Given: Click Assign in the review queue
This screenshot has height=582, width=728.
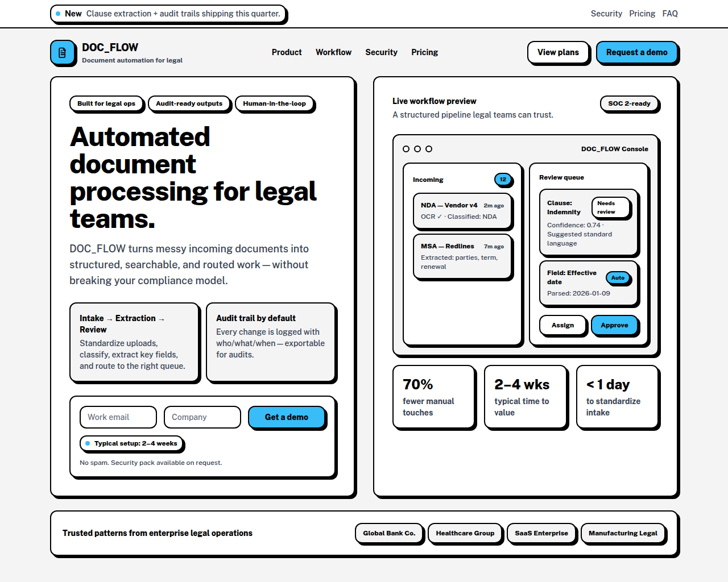Looking at the screenshot, I should (x=562, y=325).
